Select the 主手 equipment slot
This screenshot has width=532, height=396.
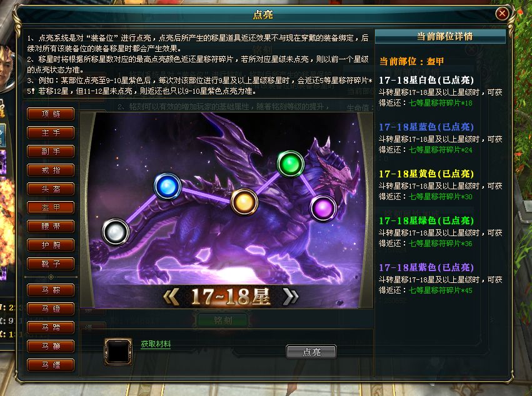click(51, 132)
